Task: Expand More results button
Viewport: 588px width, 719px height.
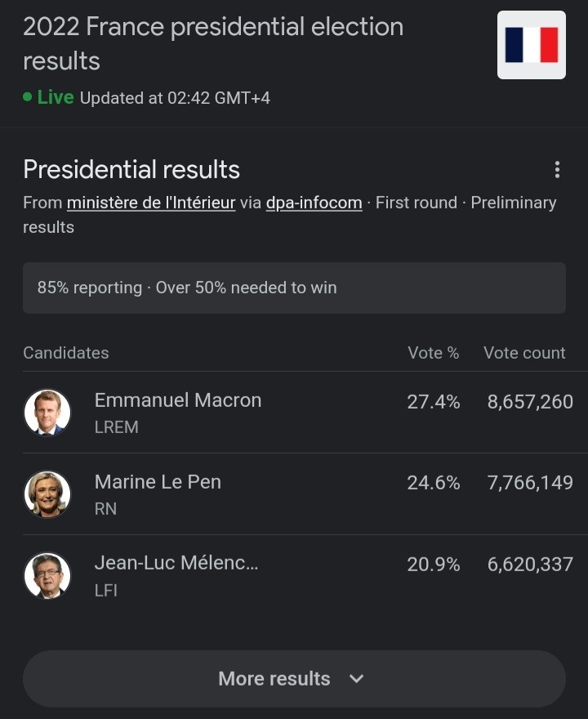Action: pyautogui.click(x=294, y=679)
